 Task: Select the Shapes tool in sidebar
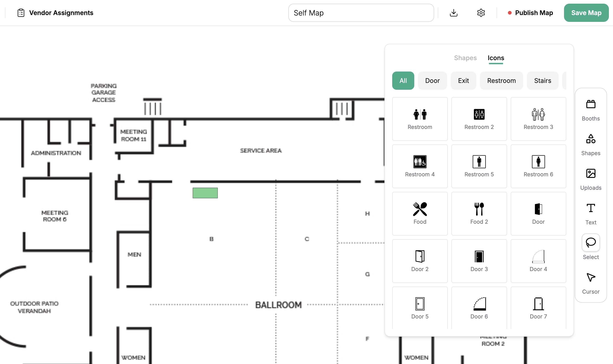[590, 144]
